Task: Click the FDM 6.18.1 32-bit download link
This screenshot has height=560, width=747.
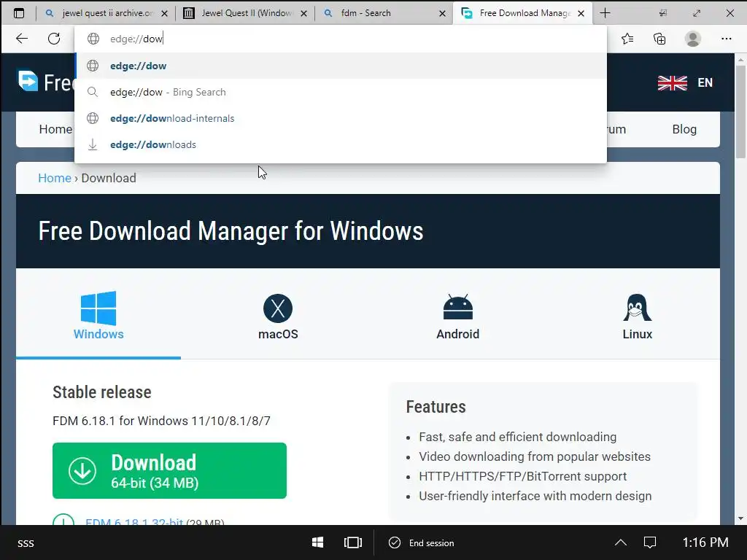Action: 134,522
